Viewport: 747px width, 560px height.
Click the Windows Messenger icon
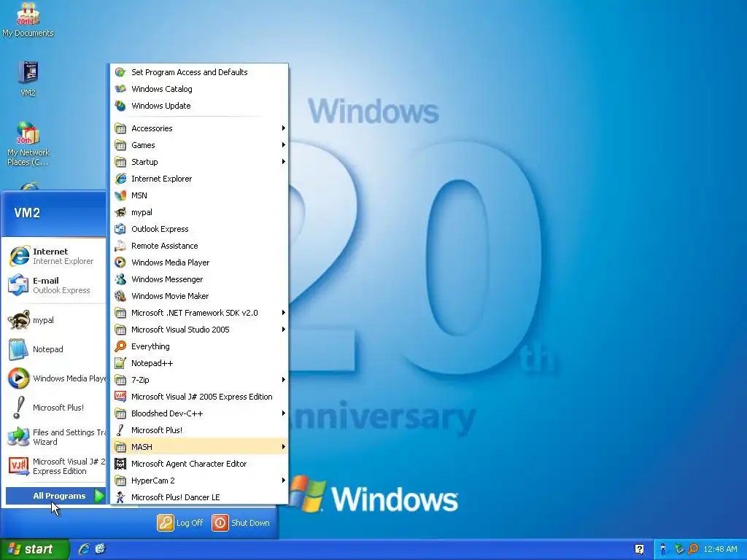120,279
